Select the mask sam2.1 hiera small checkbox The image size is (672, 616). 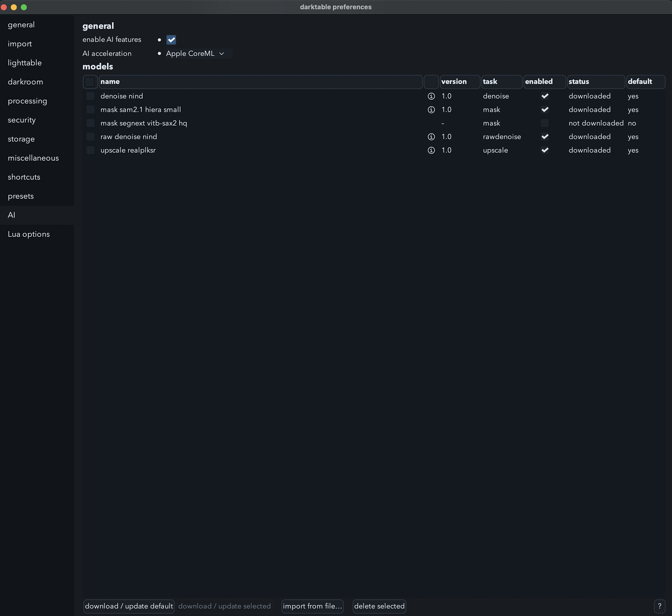pyautogui.click(x=90, y=110)
